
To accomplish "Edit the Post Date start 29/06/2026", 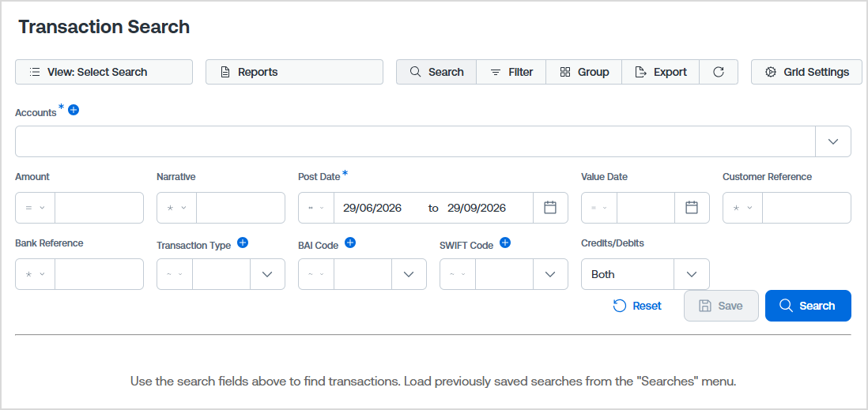I will (372, 208).
